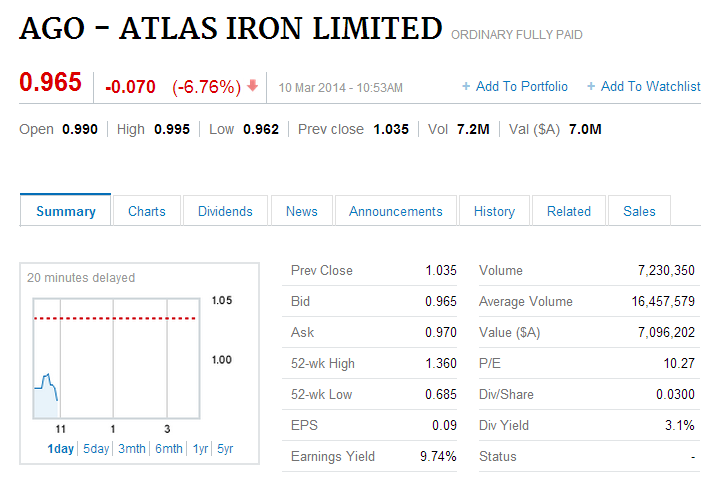Click the red down arrow price indicator
Screen dimensions: 710x484
[253, 86]
